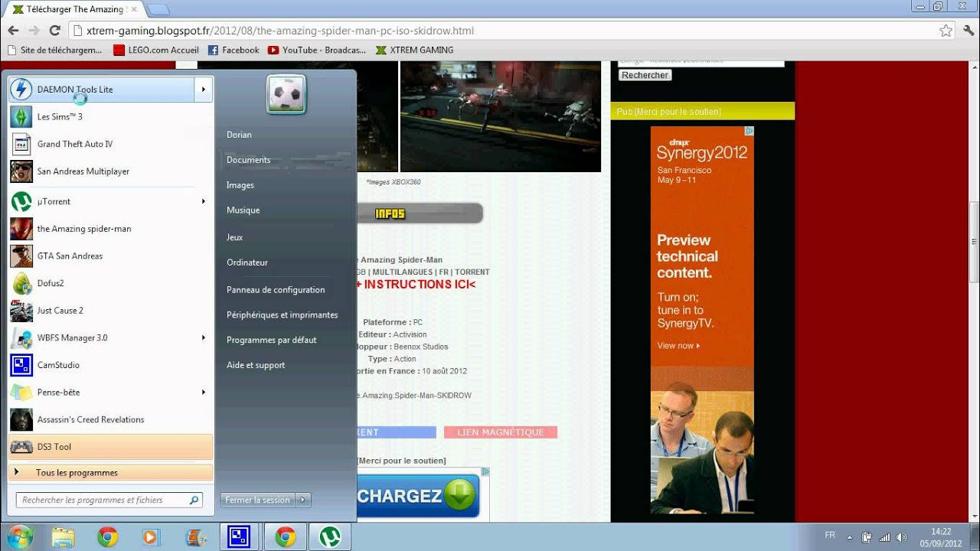
Task: Show hidden tray icons arrow
Action: 849,537
